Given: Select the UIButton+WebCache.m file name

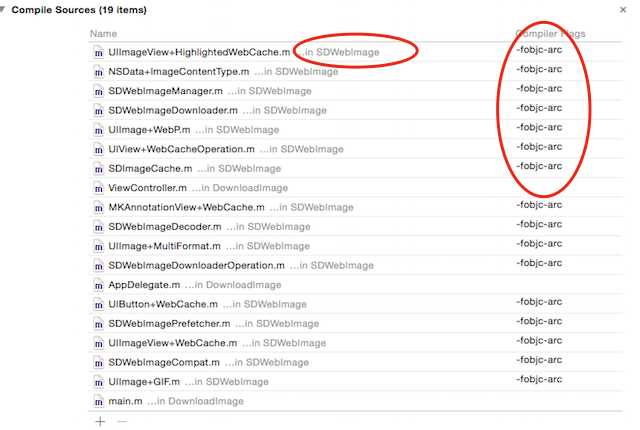Looking at the screenshot, I should (x=163, y=304).
